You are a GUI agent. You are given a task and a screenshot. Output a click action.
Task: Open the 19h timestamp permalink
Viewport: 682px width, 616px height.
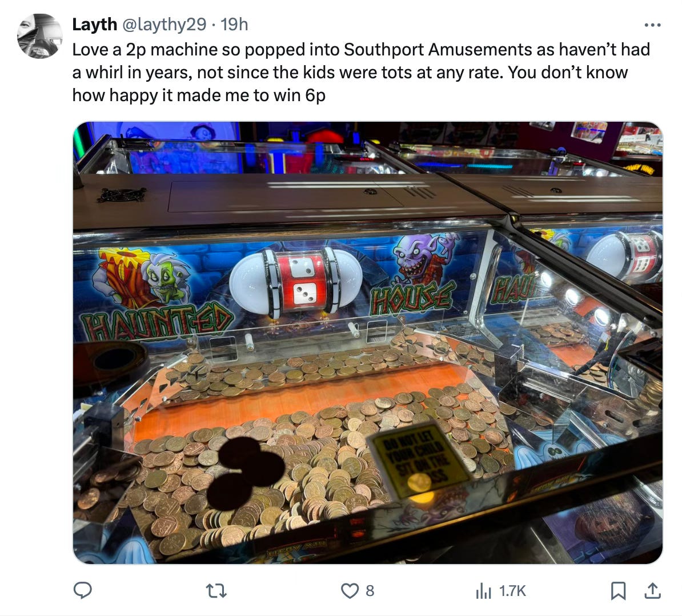coord(234,25)
